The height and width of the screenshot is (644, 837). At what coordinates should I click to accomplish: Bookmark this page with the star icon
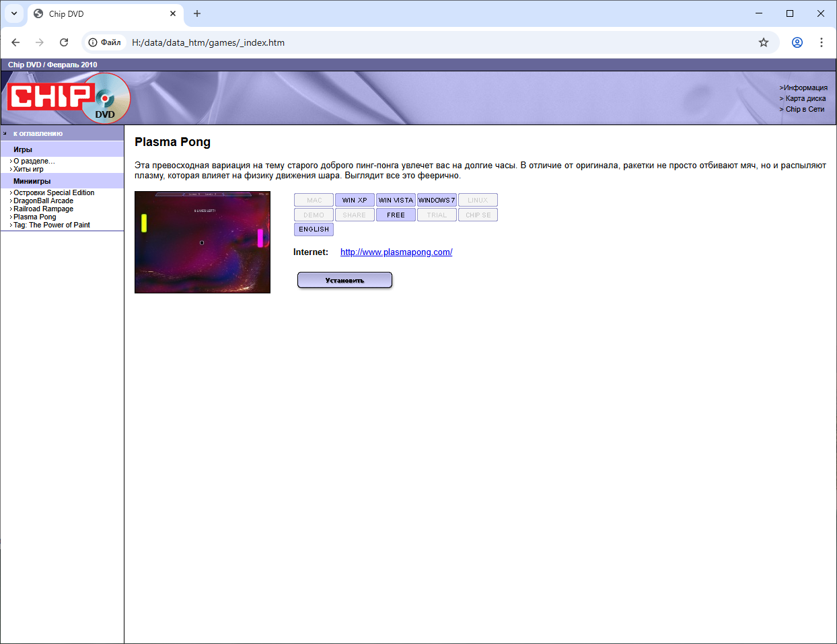pyautogui.click(x=764, y=42)
